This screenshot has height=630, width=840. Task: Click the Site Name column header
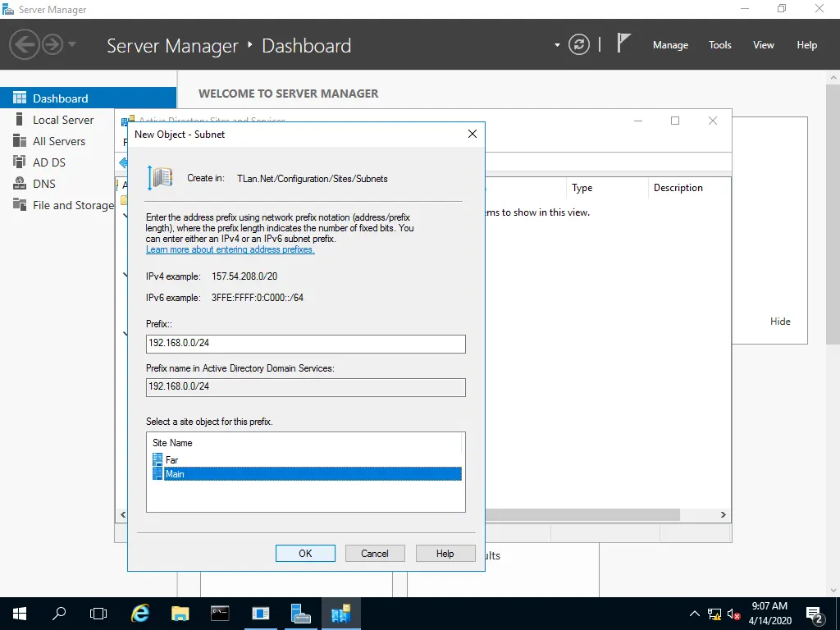172,443
